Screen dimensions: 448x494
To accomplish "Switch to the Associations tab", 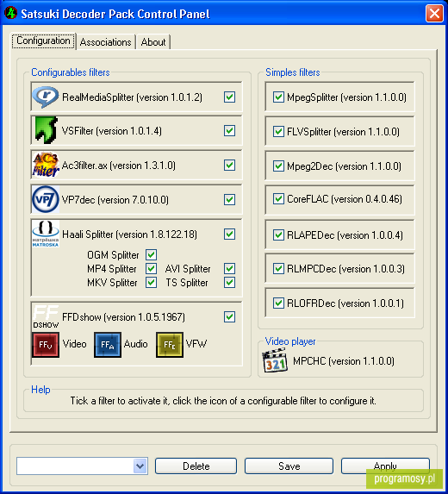I will [x=105, y=42].
